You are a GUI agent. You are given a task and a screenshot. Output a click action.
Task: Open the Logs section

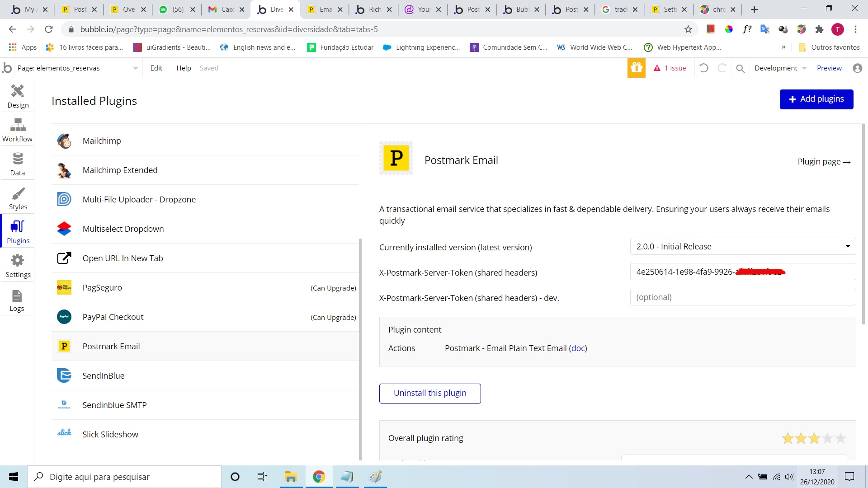click(17, 300)
